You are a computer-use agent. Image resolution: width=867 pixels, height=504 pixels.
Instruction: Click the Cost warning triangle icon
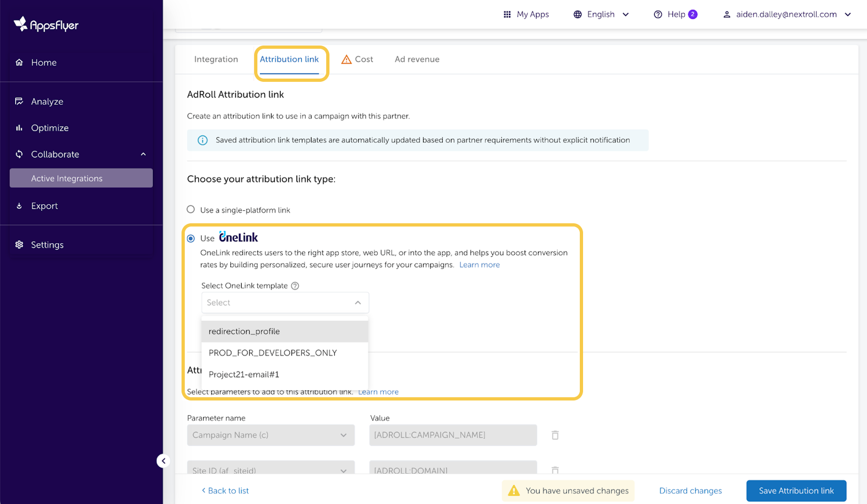(346, 60)
